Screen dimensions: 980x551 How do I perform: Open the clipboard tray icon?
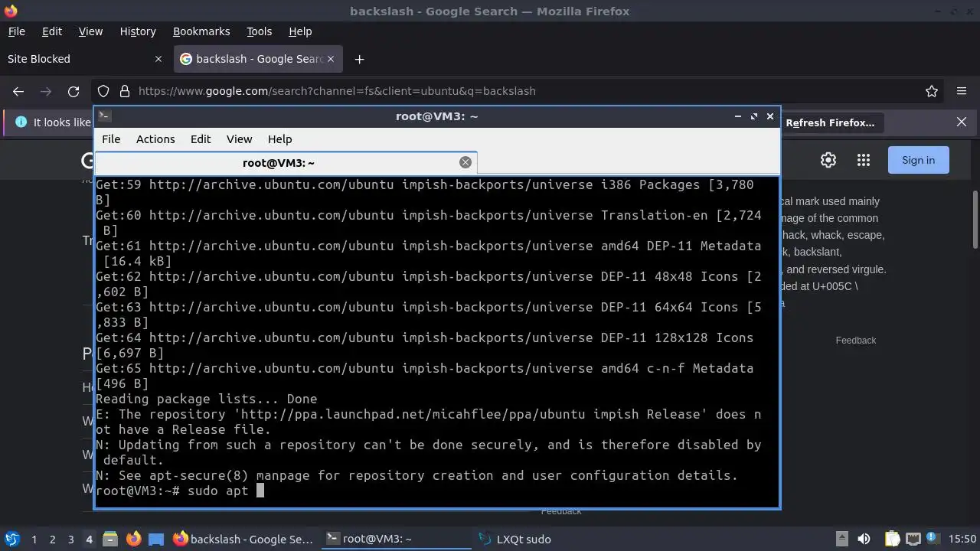coord(892,539)
